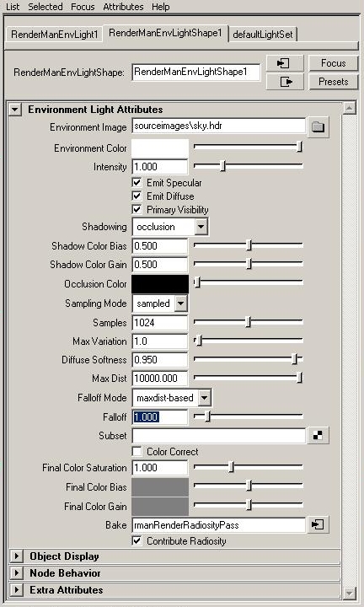This screenshot has height=607, width=364.
Task: Toggle the Emit Diffuse checkbox
Action: pyautogui.click(x=137, y=196)
